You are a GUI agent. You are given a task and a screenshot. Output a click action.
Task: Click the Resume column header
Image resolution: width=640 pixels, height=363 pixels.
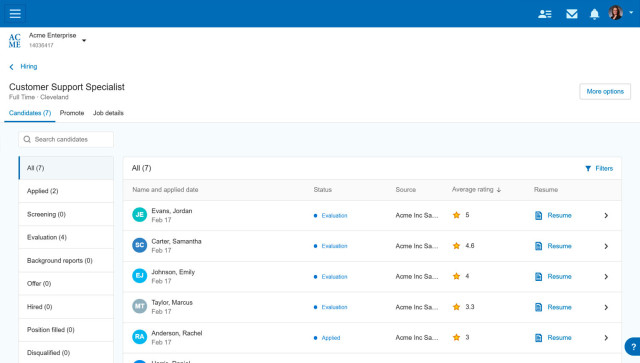(x=546, y=189)
